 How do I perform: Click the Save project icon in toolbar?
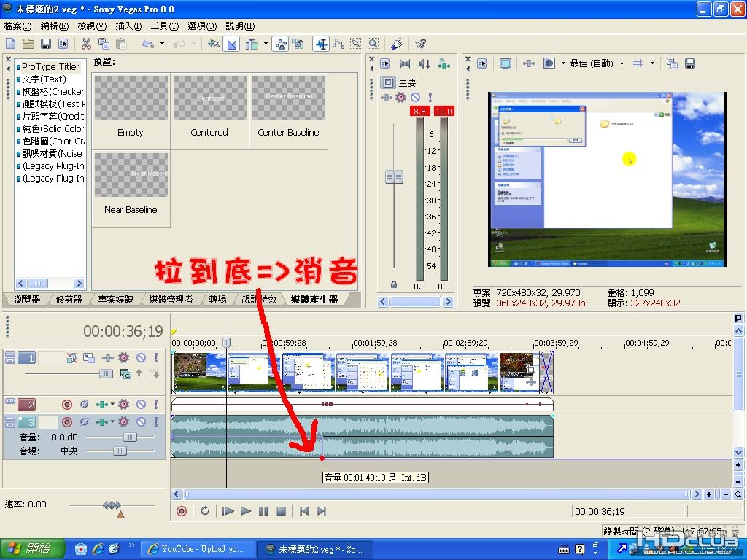(46, 44)
